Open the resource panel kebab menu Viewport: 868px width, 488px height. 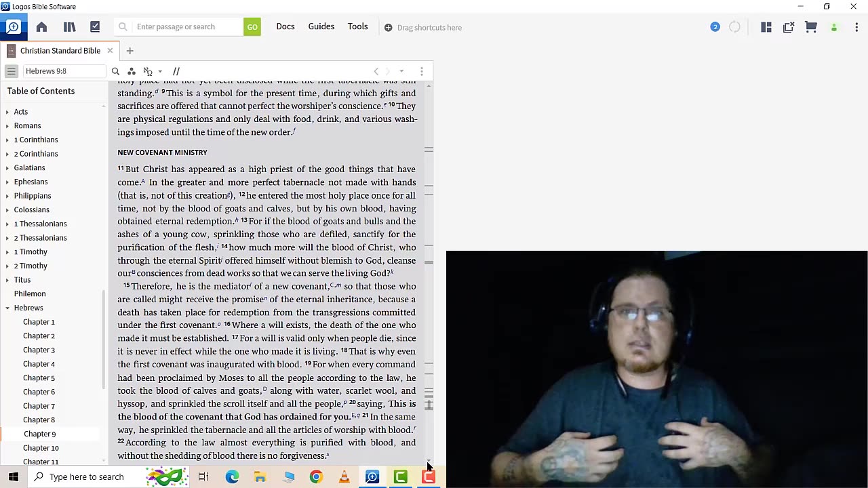pos(422,71)
